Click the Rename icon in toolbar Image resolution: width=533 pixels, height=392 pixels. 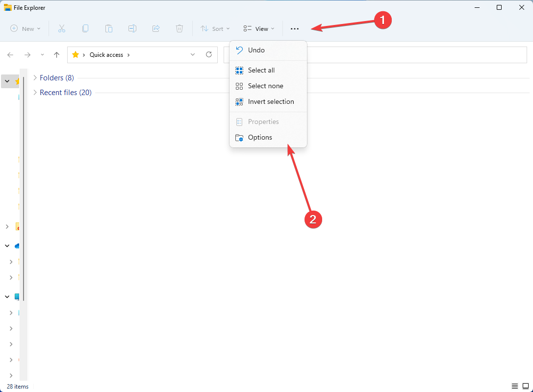click(x=132, y=28)
